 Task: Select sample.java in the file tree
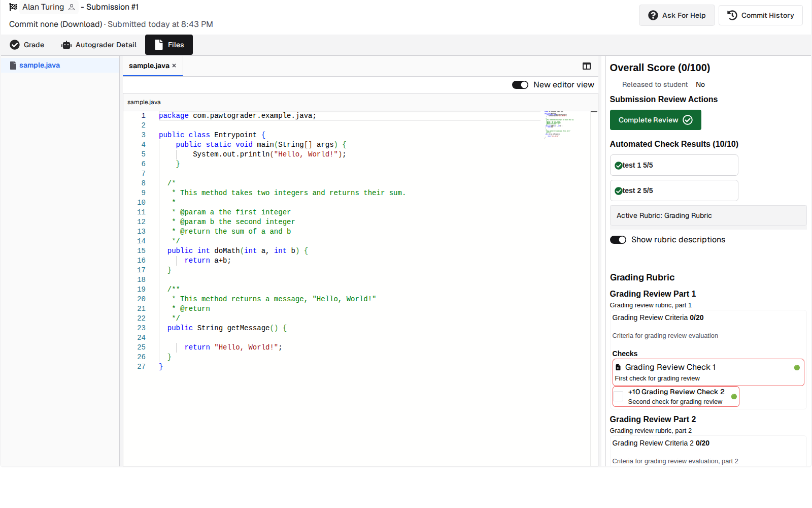pos(40,65)
